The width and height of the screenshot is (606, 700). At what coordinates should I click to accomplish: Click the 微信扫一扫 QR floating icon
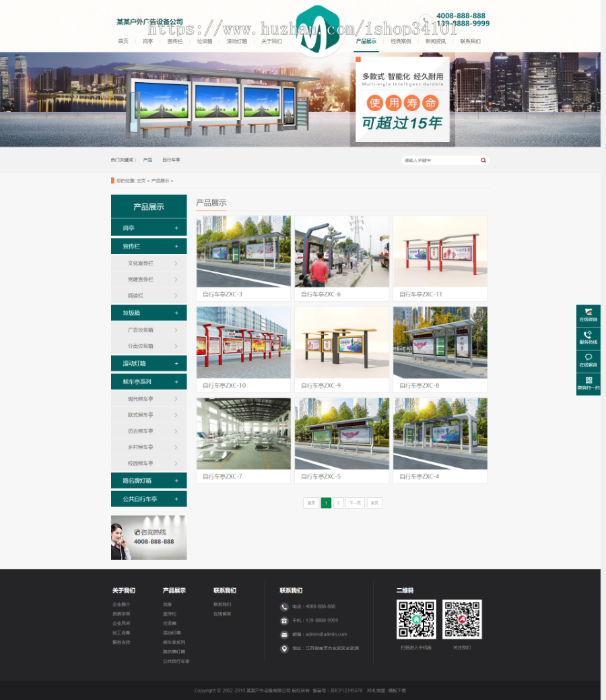click(588, 383)
